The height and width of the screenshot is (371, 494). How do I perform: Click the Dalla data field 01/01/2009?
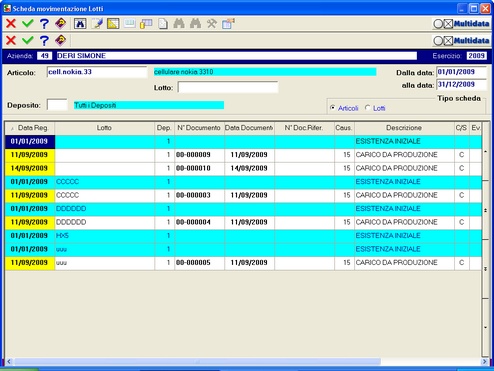[462, 72]
